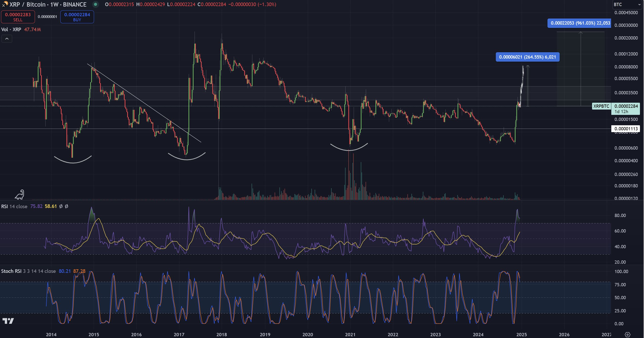Click the 20.00 RSI axis label

point(620,262)
